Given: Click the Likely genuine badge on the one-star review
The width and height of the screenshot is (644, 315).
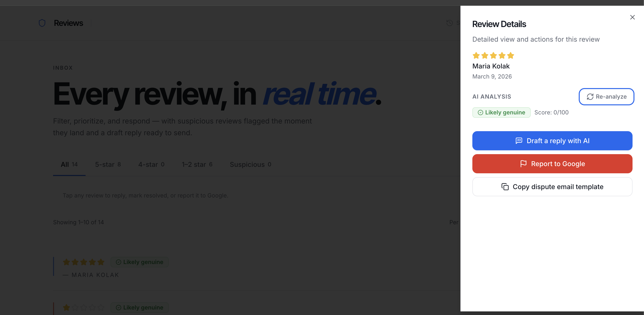Looking at the screenshot, I should [x=140, y=308].
